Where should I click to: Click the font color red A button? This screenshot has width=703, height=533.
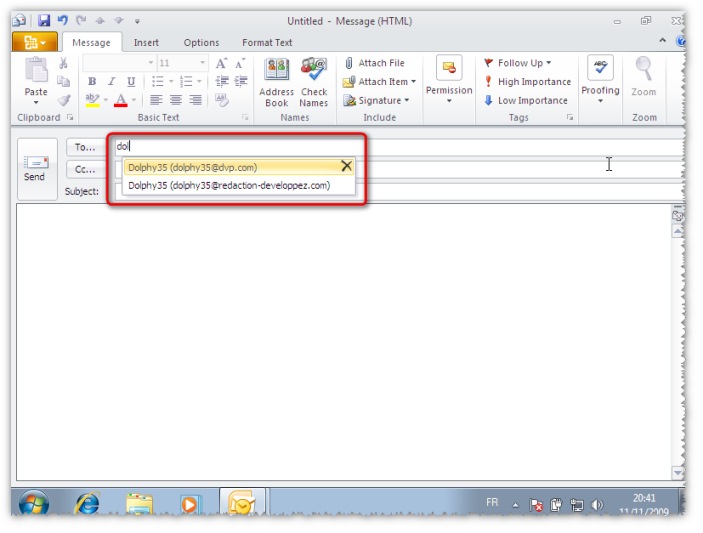121,101
